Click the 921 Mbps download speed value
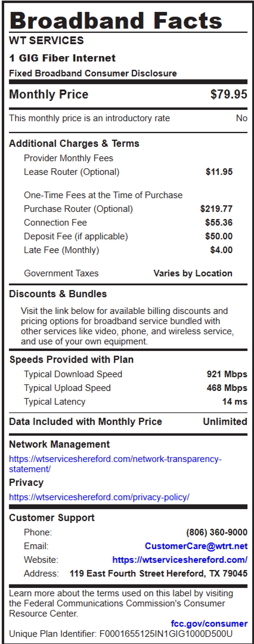 pyautogui.click(x=227, y=374)
